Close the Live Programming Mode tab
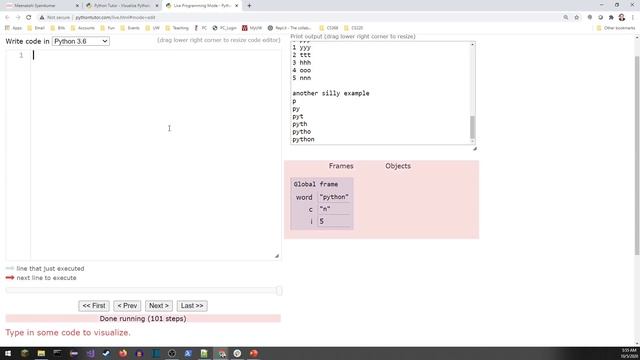This screenshot has height=360, width=640. coord(236,6)
